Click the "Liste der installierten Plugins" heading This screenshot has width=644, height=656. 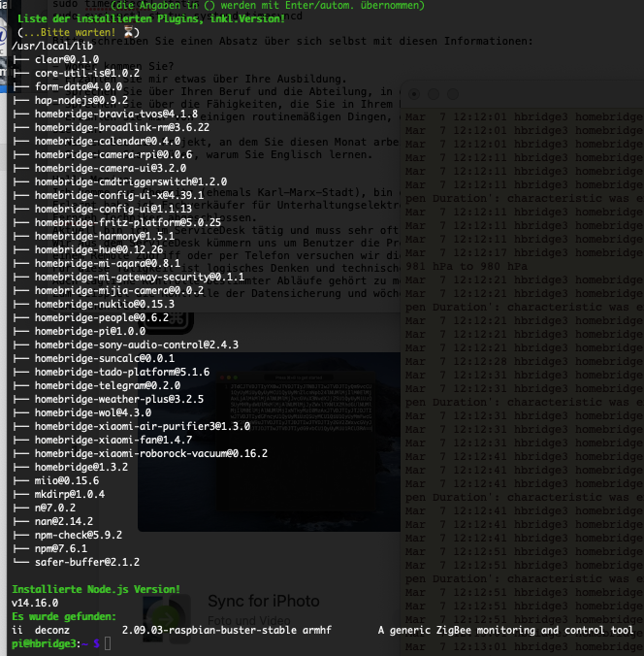(151, 18)
